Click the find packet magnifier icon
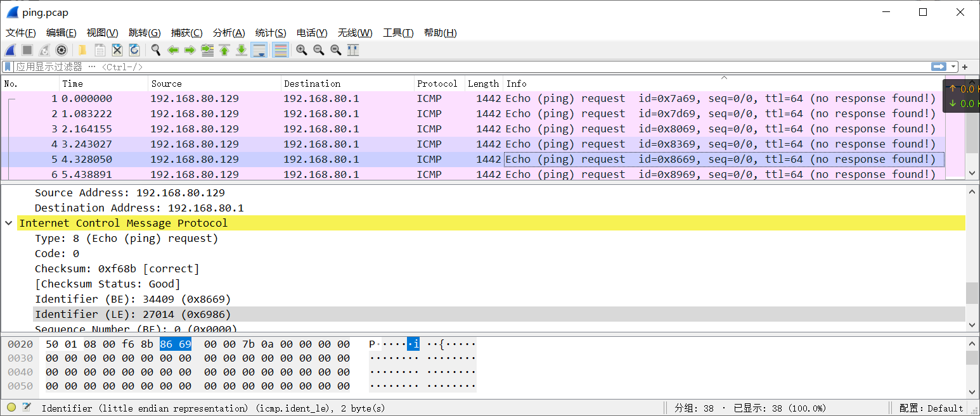The height and width of the screenshot is (416, 980). click(155, 50)
